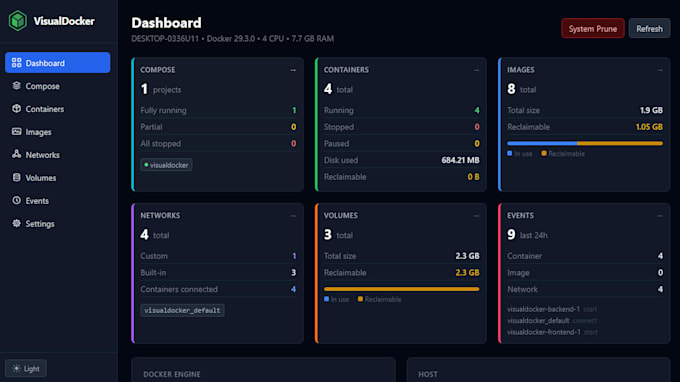
Task: Collapse the Volumes card
Action: pyautogui.click(x=477, y=215)
